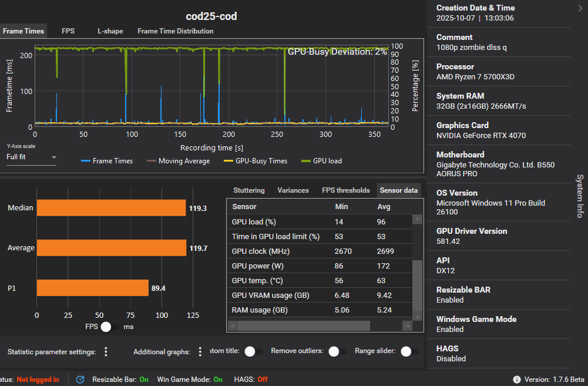
Task: Click the HAGS: Off status indicator
Action: pyautogui.click(x=251, y=380)
